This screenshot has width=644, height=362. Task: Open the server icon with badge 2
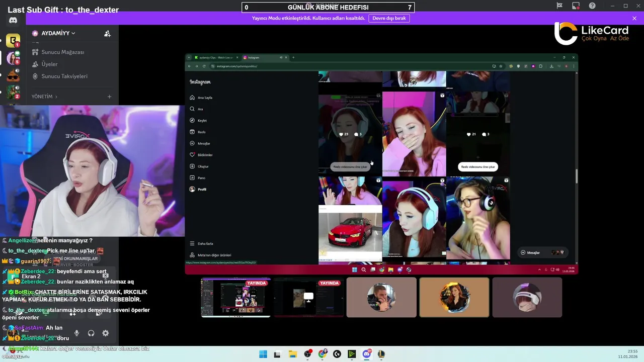13,93
